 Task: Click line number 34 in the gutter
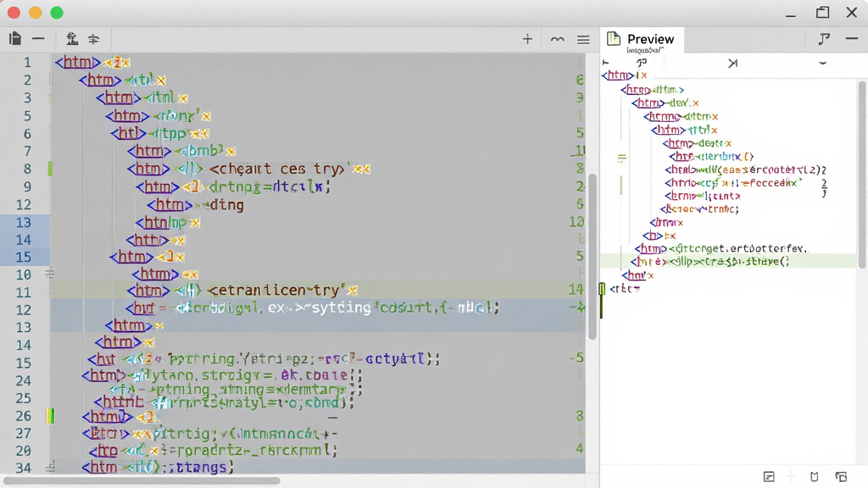point(23,468)
